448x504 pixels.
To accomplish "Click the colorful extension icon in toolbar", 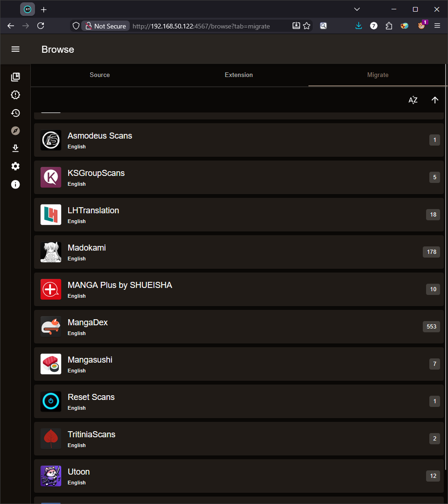I will (404, 26).
